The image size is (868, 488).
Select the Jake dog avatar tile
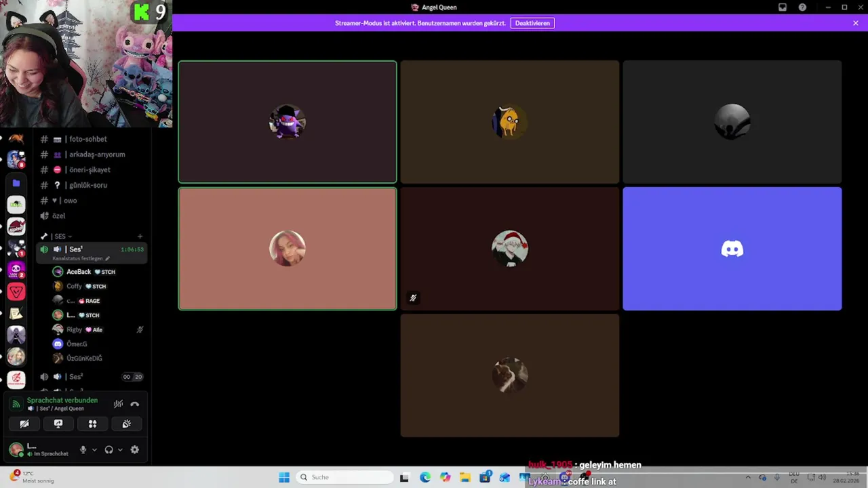tap(510, 122)
